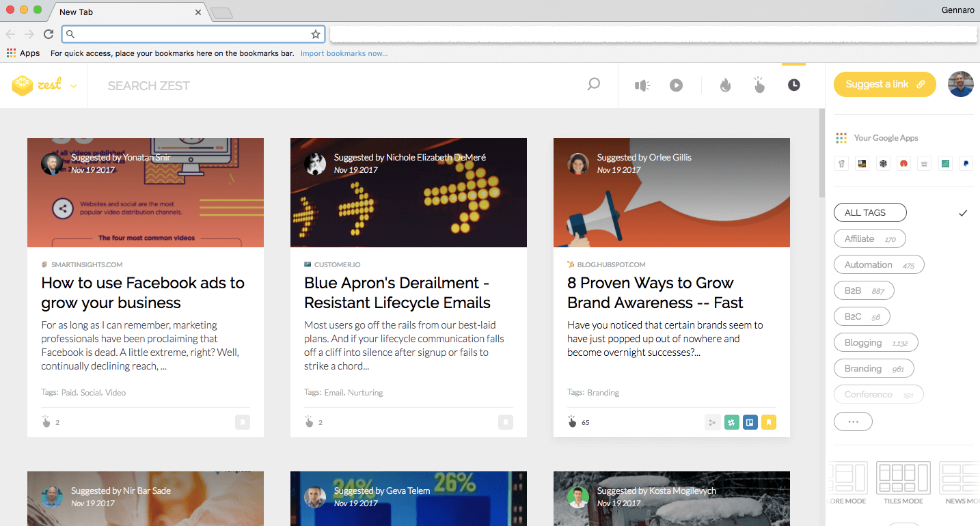Click the play video content icon

pyautogui.click(x=676, y=85)
